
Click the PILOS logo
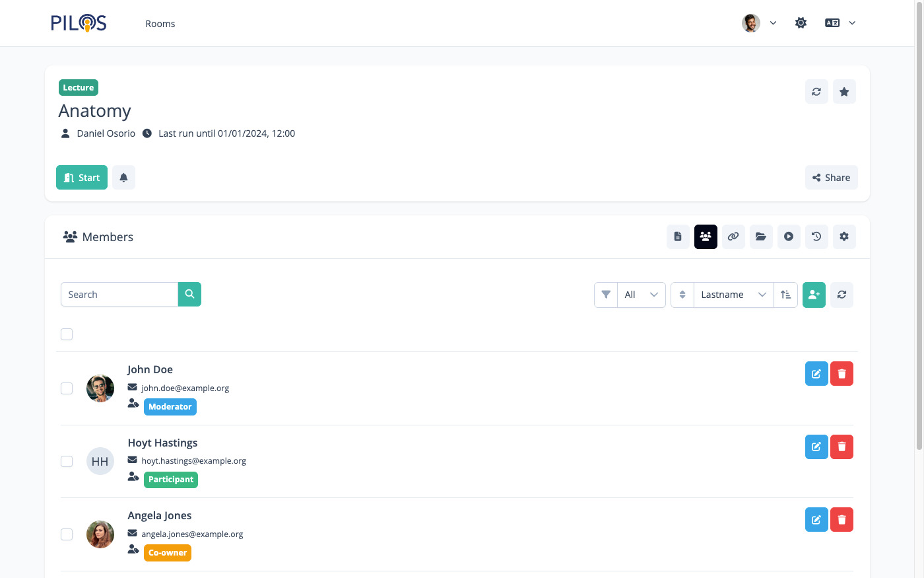79,23
